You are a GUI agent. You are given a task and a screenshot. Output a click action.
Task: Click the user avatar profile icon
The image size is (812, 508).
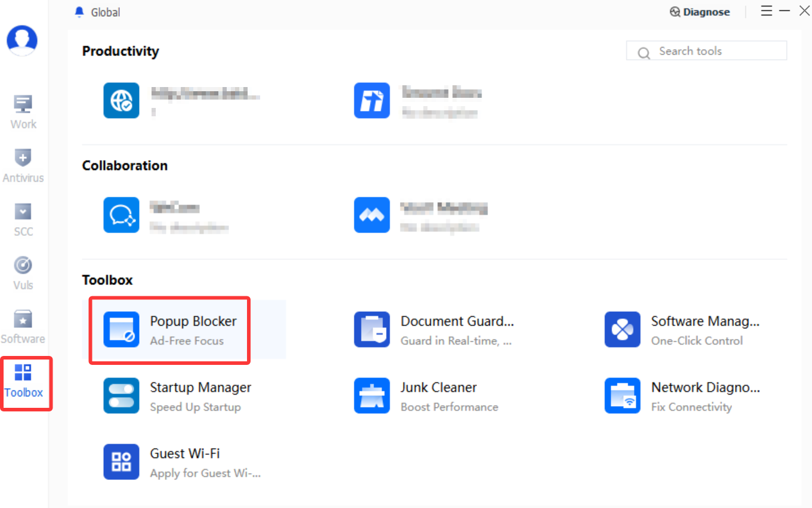point(22,41)
